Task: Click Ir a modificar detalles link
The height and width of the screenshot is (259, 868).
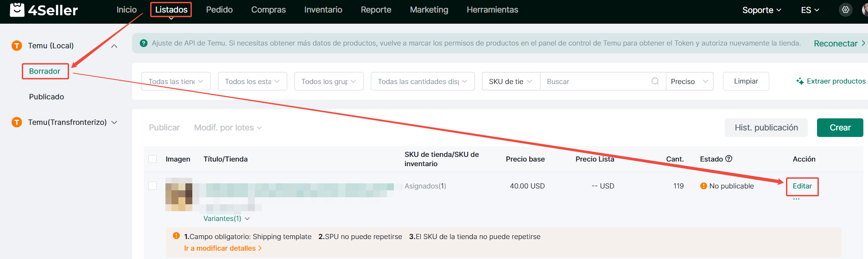Action: 223,248
